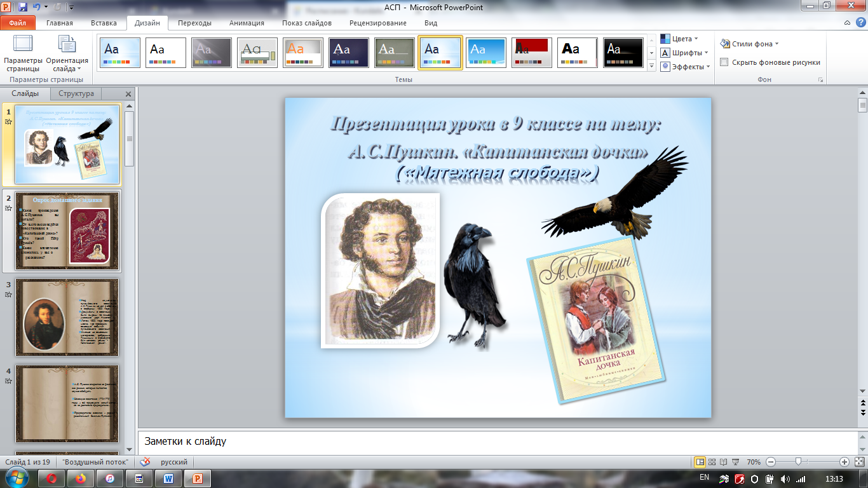
Task: Click the Undo arrow icon
Action: (37, 7)
